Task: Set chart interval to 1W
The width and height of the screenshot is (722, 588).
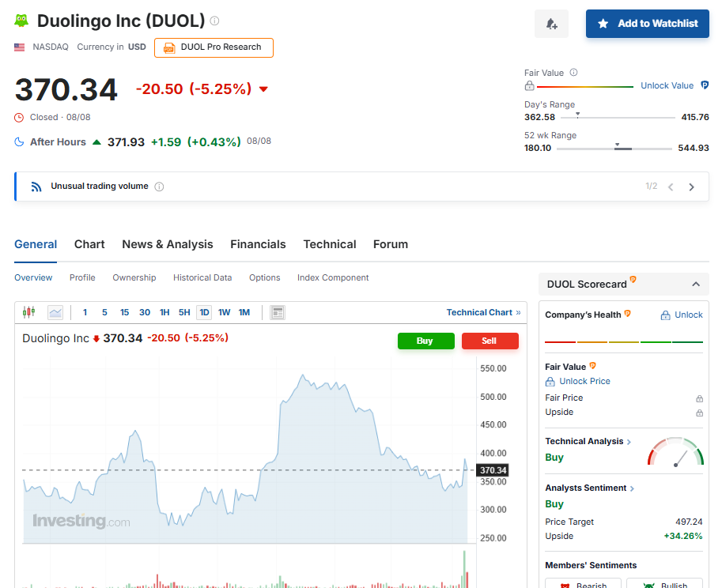Action: [x=225, y=312]
